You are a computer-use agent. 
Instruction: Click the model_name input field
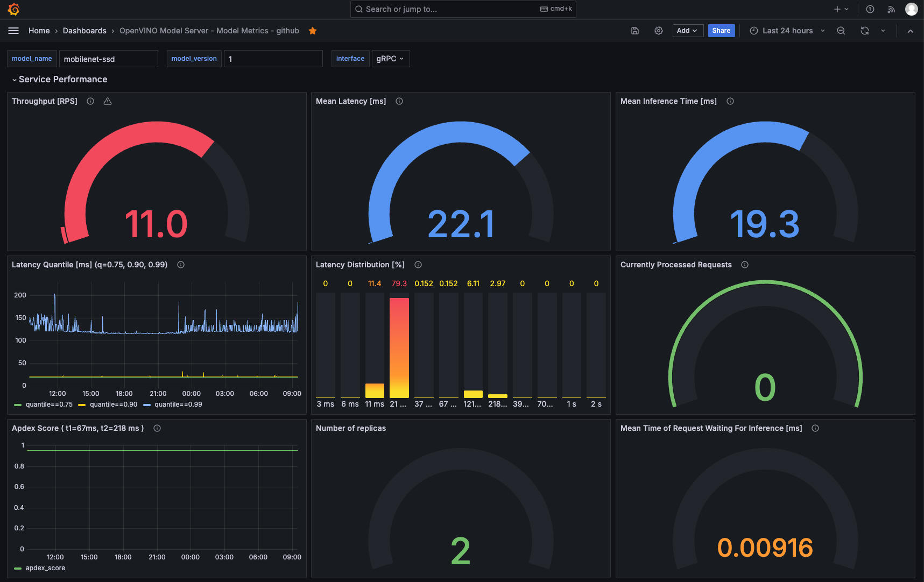pos(108,59)
